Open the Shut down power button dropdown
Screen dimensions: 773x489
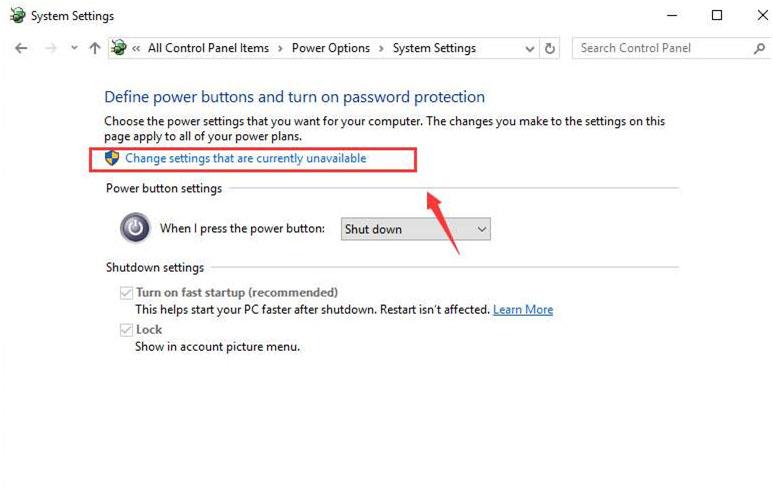(x=415, y=229)
